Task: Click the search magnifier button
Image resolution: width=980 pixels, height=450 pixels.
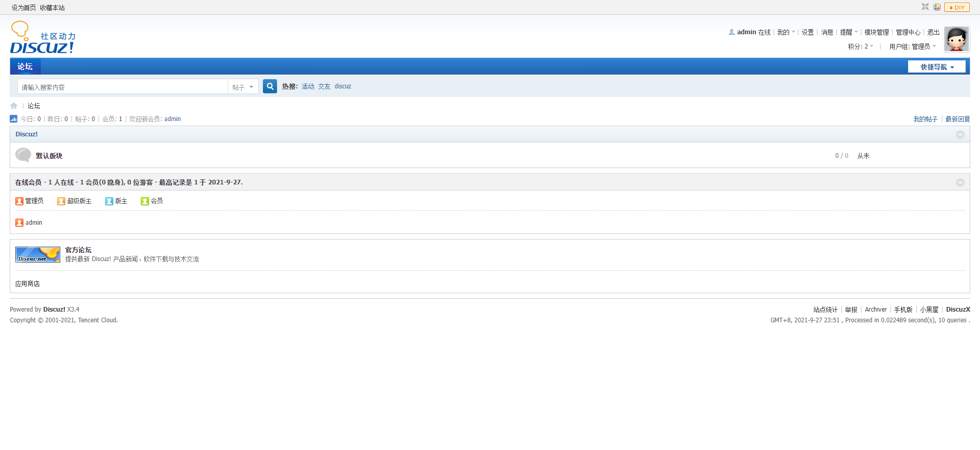Action: 270,86
